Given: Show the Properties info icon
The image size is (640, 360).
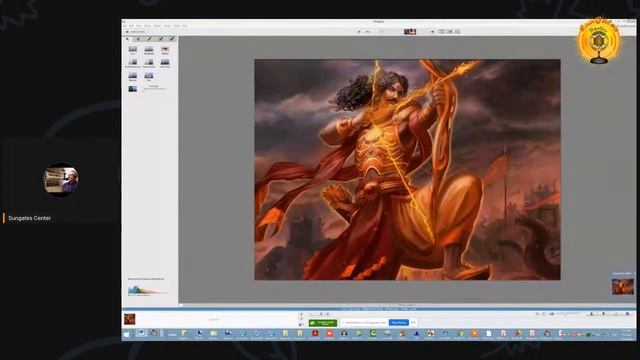Looking at the screenshot, I should pyautogui.click(x=627, y=313).
